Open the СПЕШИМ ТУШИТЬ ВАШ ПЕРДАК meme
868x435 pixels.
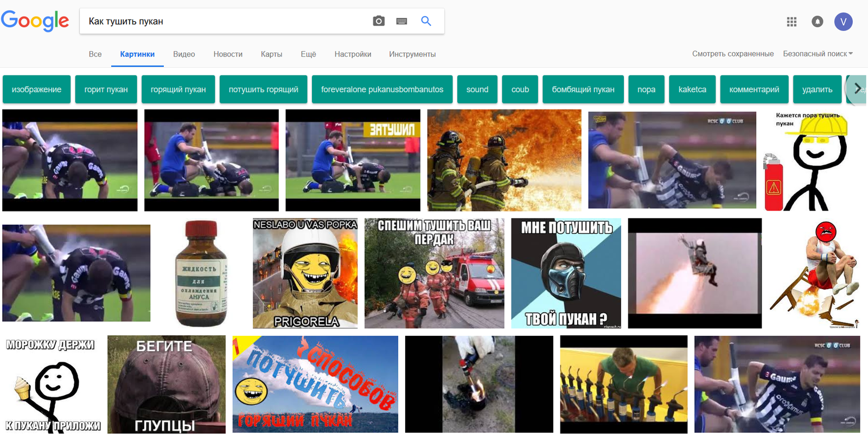[x=434, y=273]
